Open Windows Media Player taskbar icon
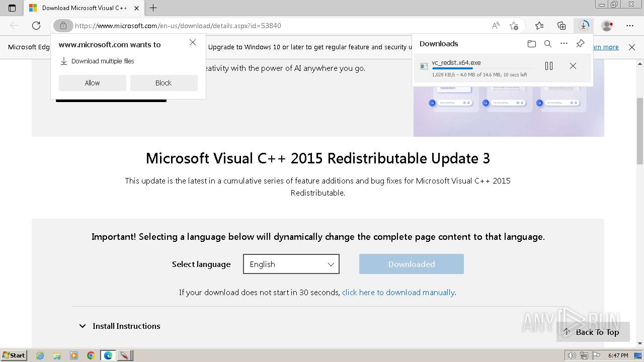This screenshot has height=362, width=644. pos(74,355)
